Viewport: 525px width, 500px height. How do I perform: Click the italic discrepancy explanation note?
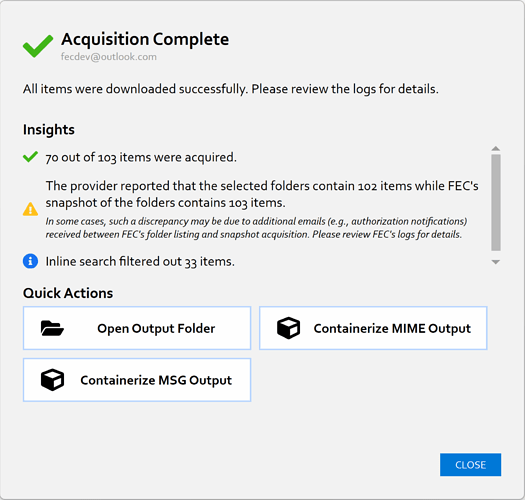pos(256,228)
